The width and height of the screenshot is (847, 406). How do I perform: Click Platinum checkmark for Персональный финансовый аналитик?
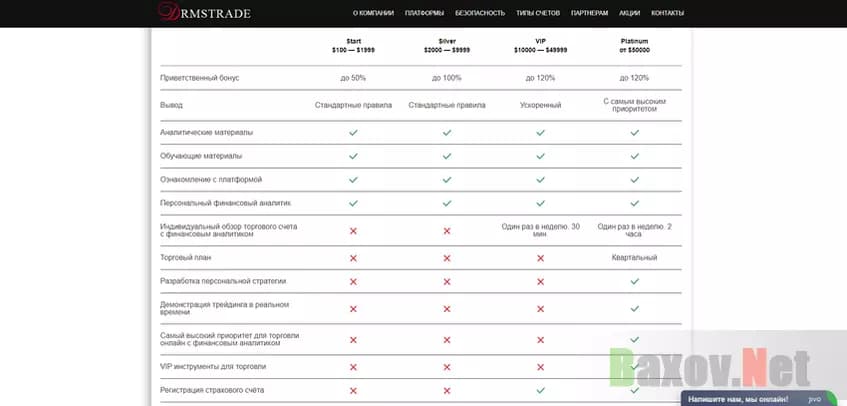point(634,203)
